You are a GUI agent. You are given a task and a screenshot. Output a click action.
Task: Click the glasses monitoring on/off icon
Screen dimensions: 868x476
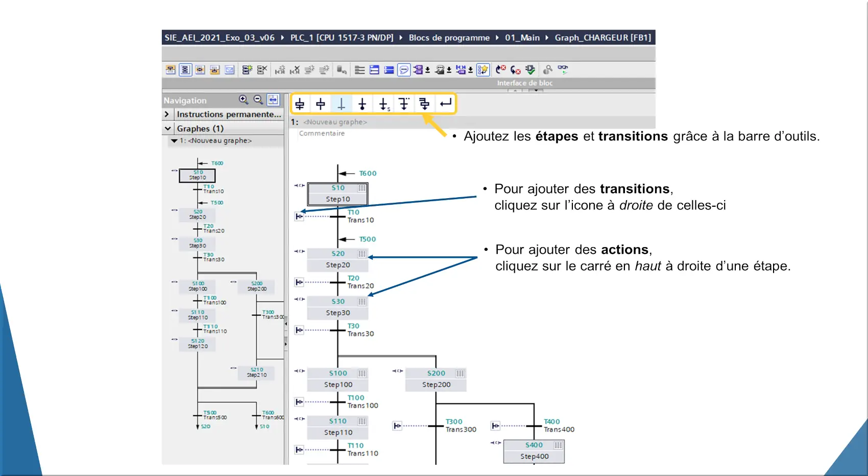coord(563,69)
